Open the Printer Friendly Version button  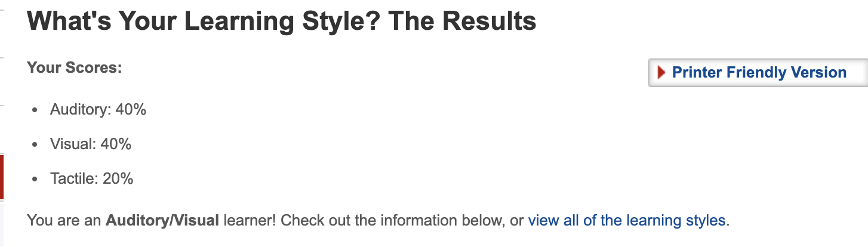pos(758,73)
